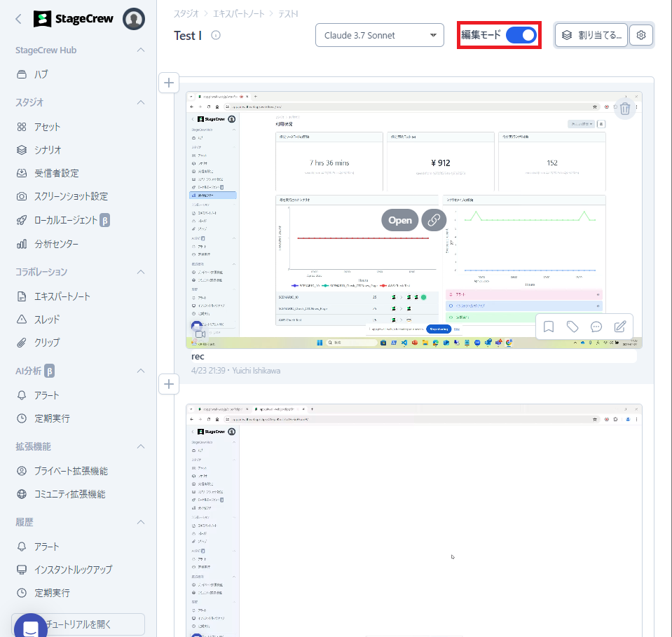This screenshot has width=672, height=637.
Task: Click the trash delete icon on screenshot
Action: point(624,109)
